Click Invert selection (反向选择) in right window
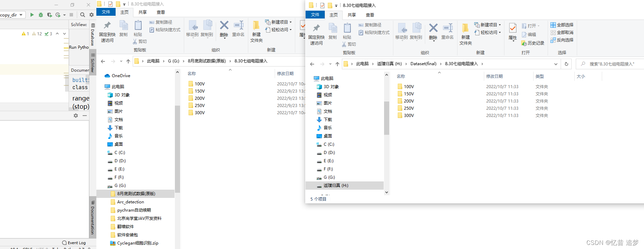Viewport: 644px width, 249px height. coord(562,40)
